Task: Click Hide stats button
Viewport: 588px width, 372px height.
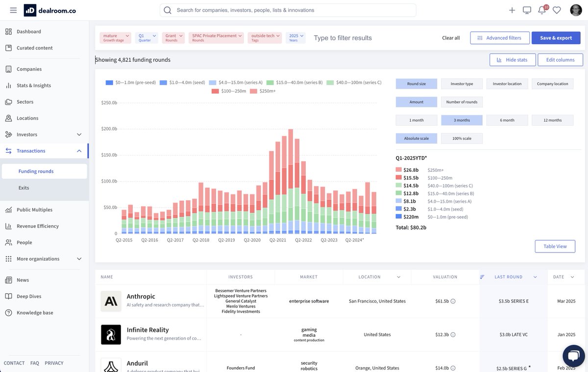Action: click(512, 60)
